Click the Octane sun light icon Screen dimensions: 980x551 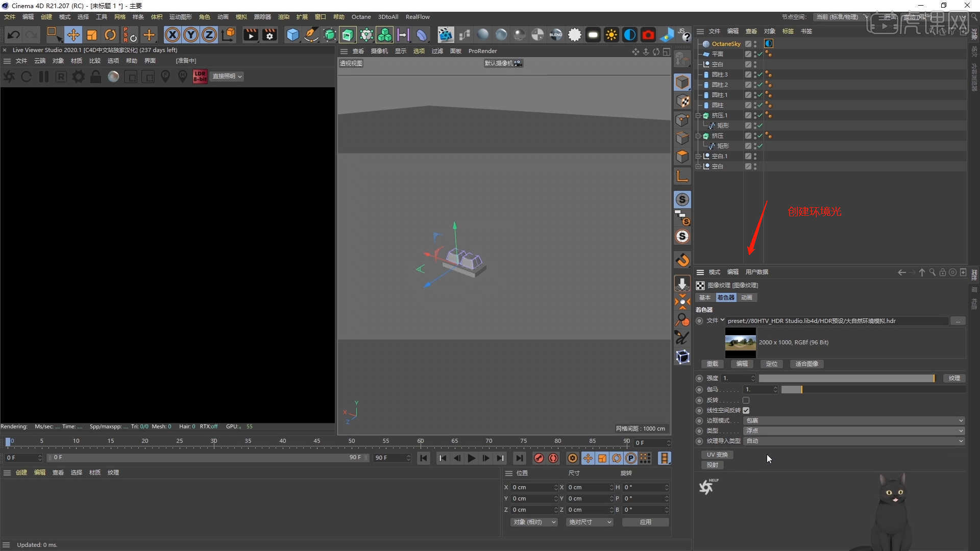(611, 35)
